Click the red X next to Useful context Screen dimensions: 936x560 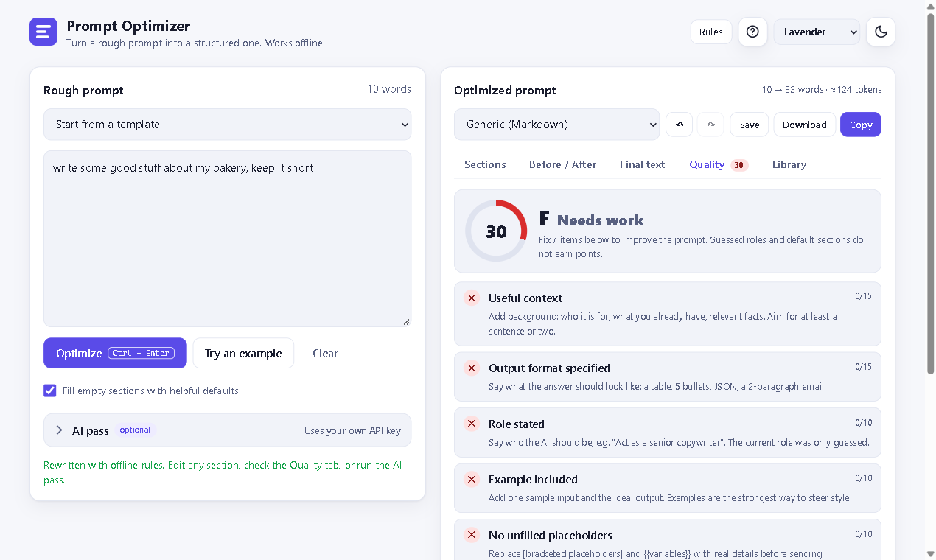point(472,298)
